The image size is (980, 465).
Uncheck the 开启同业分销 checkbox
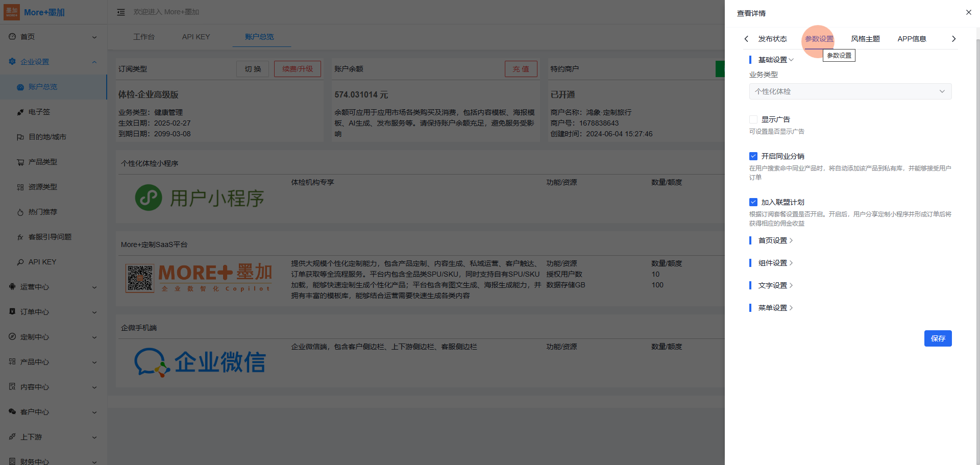753,156
